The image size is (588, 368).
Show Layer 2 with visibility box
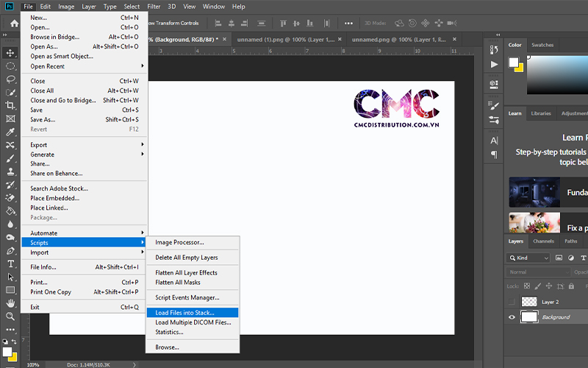tap(512, 302)
